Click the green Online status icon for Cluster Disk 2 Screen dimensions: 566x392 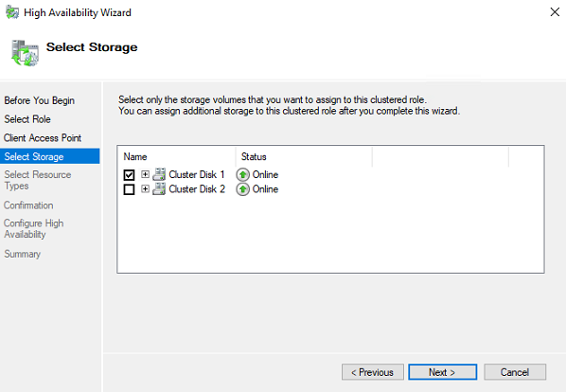tap(243, 189)
